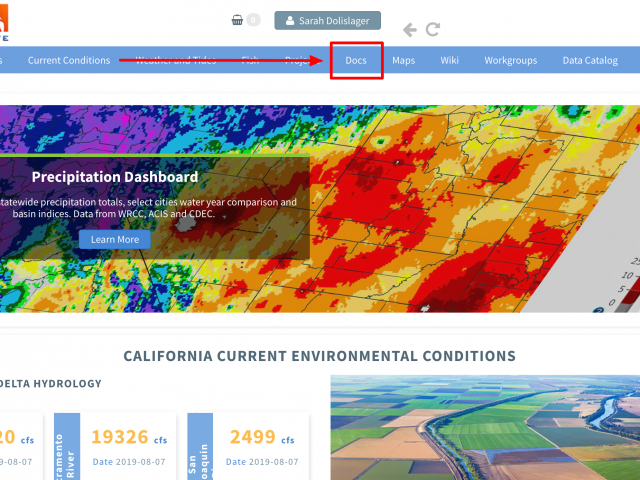The image size is (640, 480).
Task: Click the California Current Environmental Conditions title
Action: [x=320, y=356]
